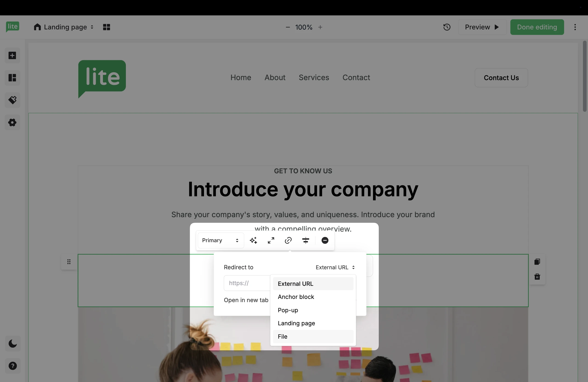The width and height of the screenshot is (588, 382).
Task: Select Anchor block from redirect options
Action: (x=296, y=297)
